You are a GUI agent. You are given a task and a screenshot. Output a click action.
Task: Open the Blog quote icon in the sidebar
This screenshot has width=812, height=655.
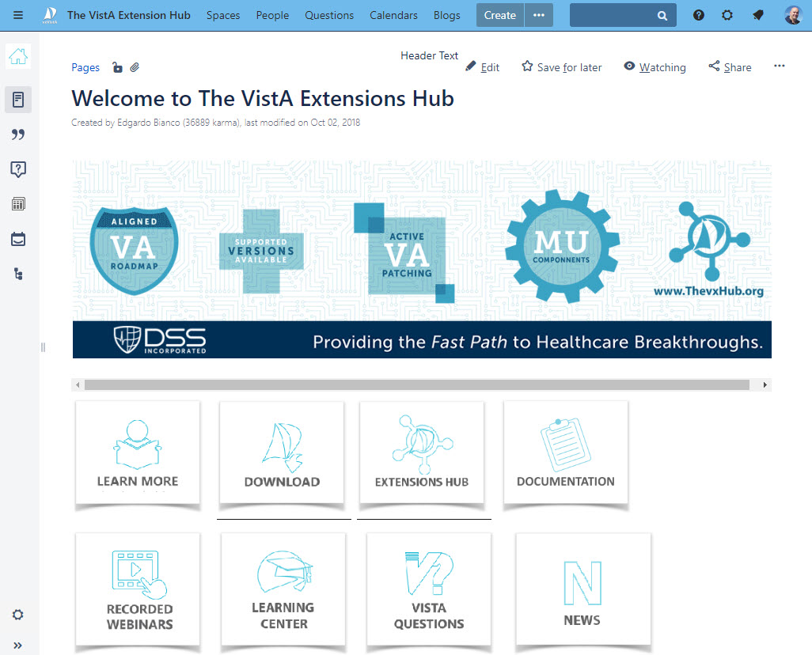pos(18,134)
